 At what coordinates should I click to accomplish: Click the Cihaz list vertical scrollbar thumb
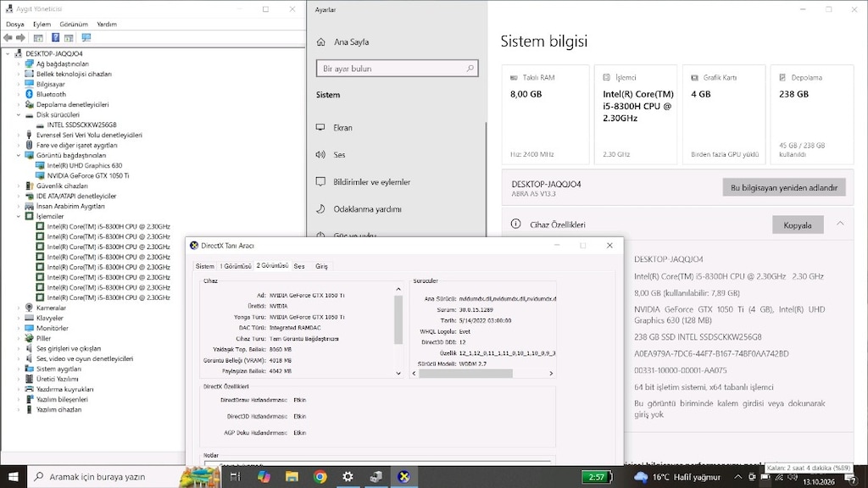coord(398,319)
